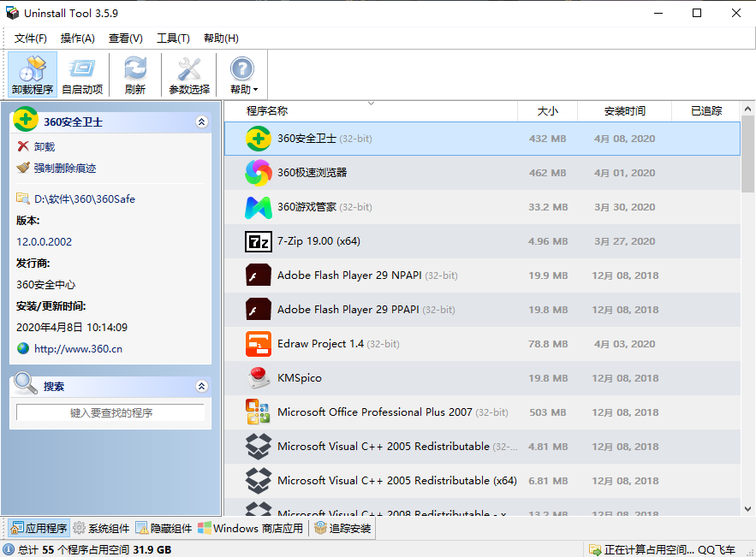Click the green status bar calculating-space icon
Image resolution: width=756 pixels, height=557 pixels.
595,548
